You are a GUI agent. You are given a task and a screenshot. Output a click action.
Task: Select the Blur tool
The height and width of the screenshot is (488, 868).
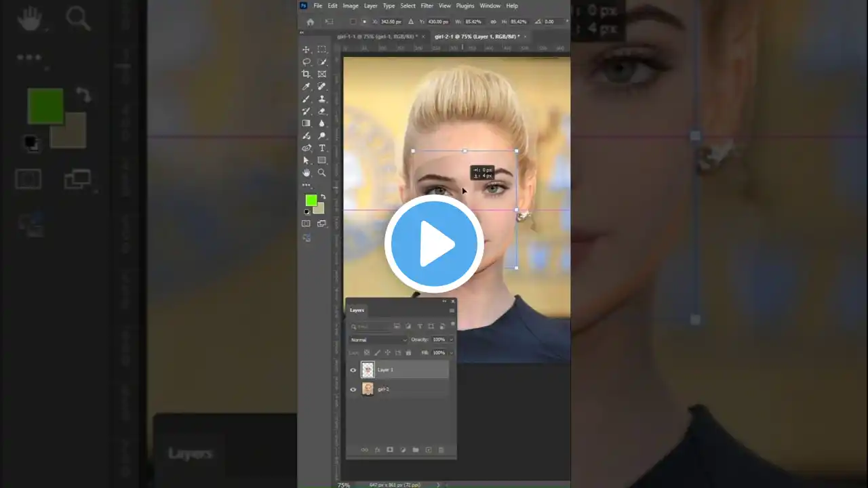pyautogui.click(x=322, y=123)
